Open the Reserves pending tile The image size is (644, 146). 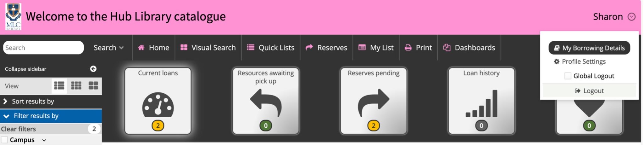pos(374,101)
